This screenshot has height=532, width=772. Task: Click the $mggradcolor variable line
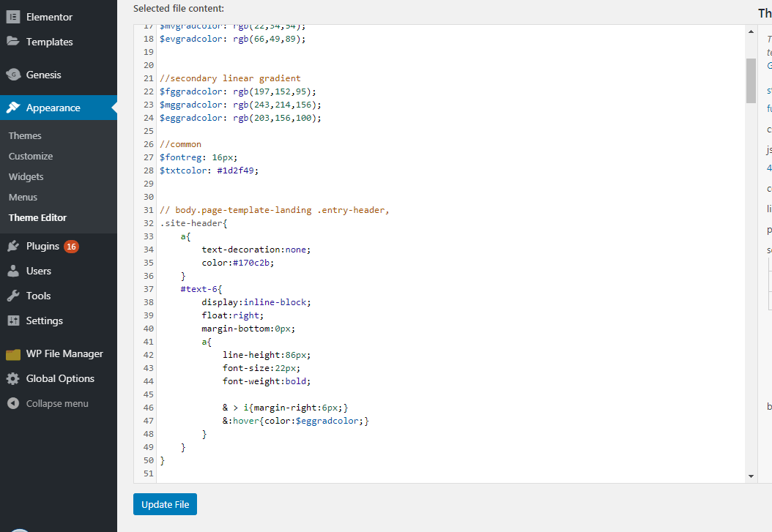coord(240,105)
